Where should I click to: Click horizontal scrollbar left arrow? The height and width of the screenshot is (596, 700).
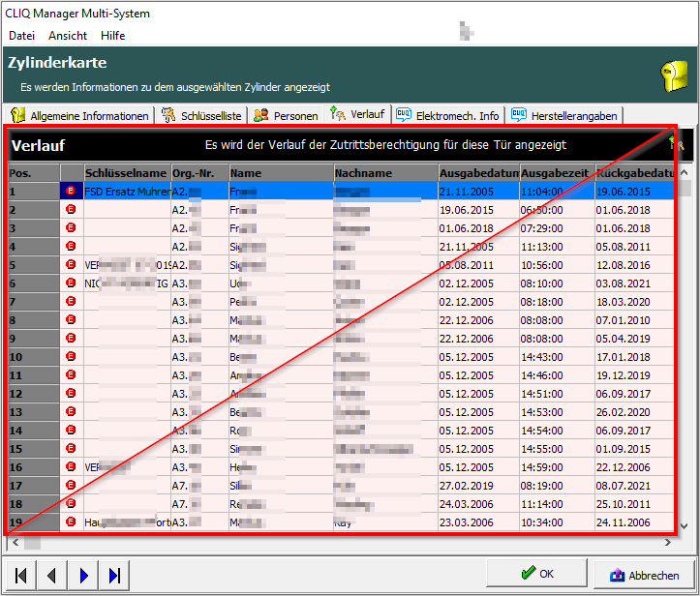[x=15, y=543]
